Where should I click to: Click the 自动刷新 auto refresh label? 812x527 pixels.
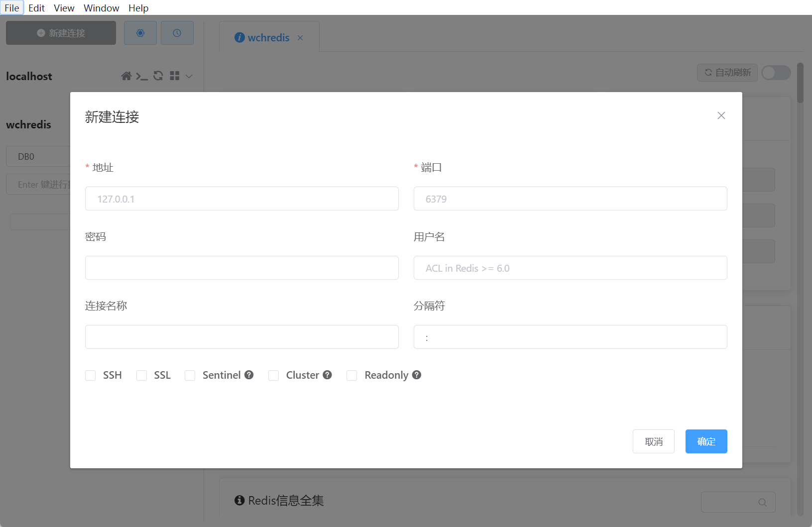[727, 73]
